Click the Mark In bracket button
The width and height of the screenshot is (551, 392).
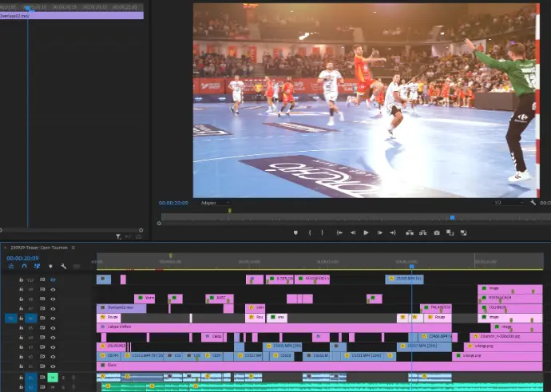pos(310,232)
